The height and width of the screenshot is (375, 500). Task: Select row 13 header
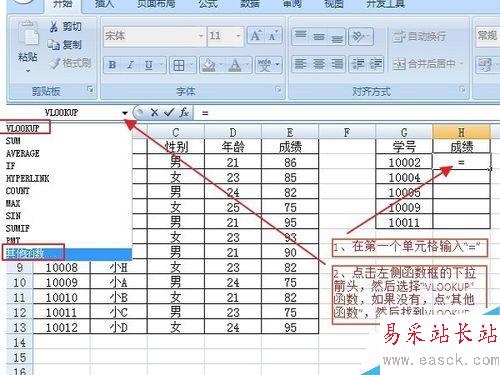pyautogui.click(x=20, y=327)
